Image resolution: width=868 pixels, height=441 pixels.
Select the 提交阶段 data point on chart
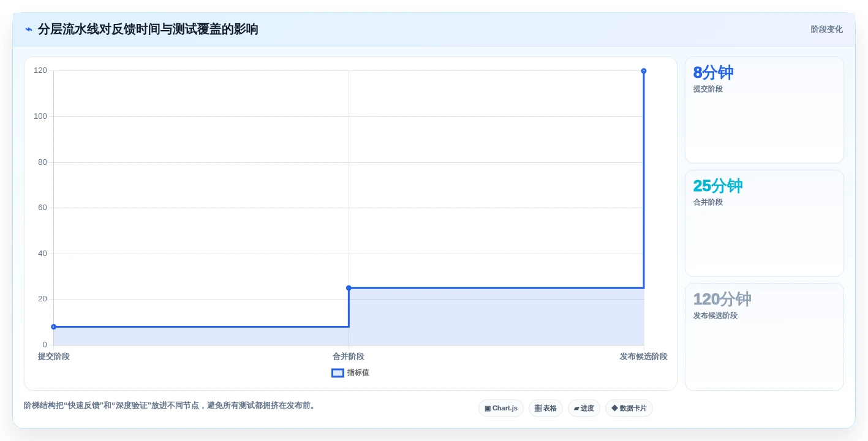tap(54, 326)
